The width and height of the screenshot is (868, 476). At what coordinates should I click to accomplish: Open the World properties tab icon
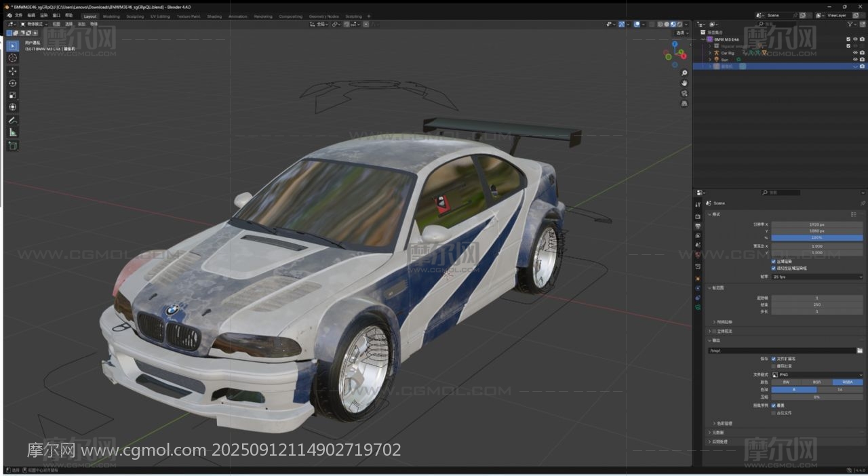click(698, 255)
